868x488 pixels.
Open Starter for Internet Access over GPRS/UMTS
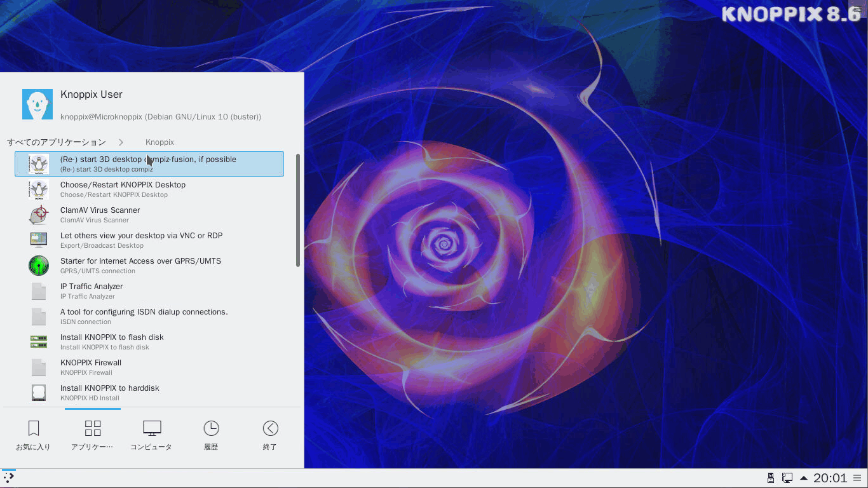[x=149, y=266]
